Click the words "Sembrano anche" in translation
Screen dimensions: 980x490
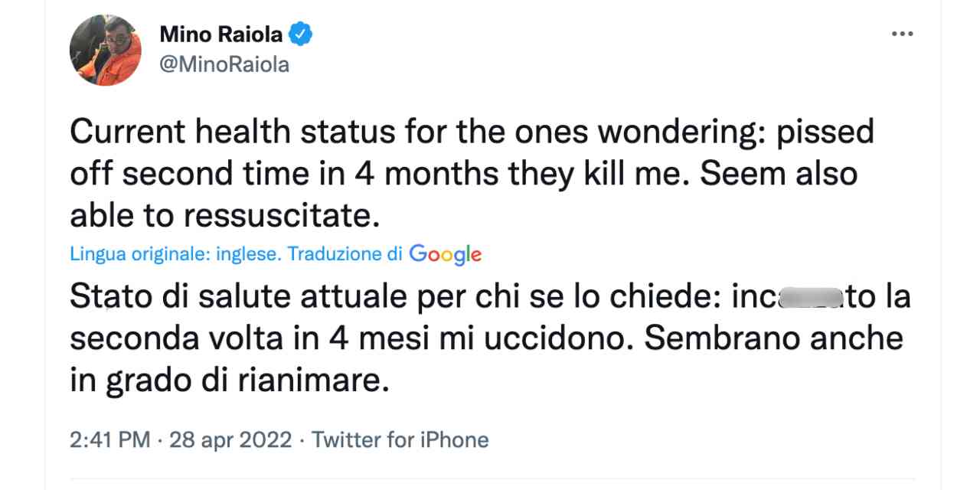774,339
